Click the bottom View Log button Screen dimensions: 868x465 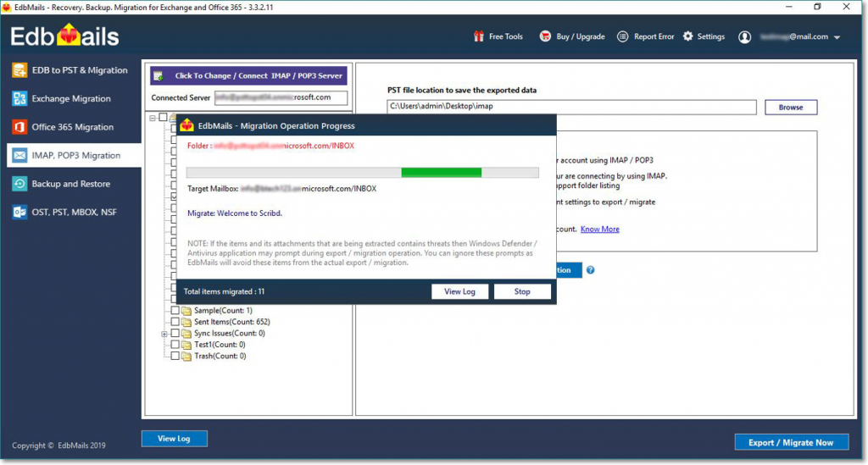click(174, 439)
